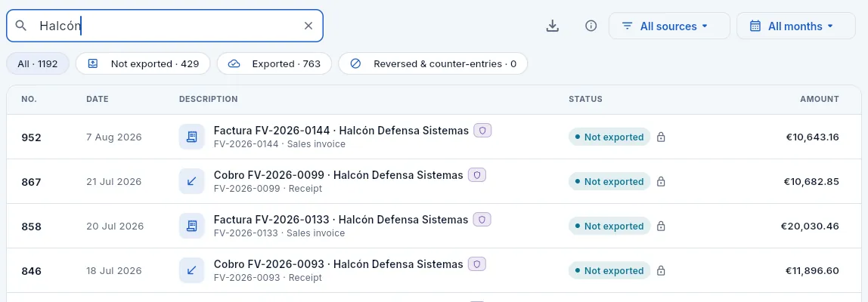Click the search magnifier icon
Screen dimensions: 868x302
click(x=21, y=26)
